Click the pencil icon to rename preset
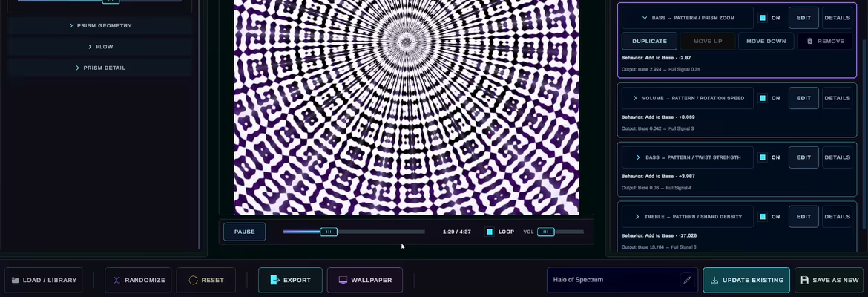This screenshot has height=297, width=868. [687, 281]
